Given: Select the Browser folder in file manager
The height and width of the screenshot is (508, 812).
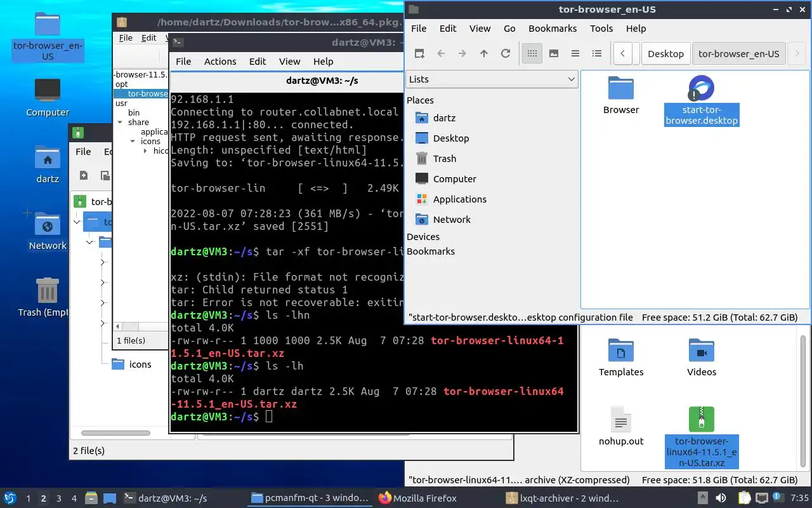Looking at the screenshot, I should click(x=621, y=95).
